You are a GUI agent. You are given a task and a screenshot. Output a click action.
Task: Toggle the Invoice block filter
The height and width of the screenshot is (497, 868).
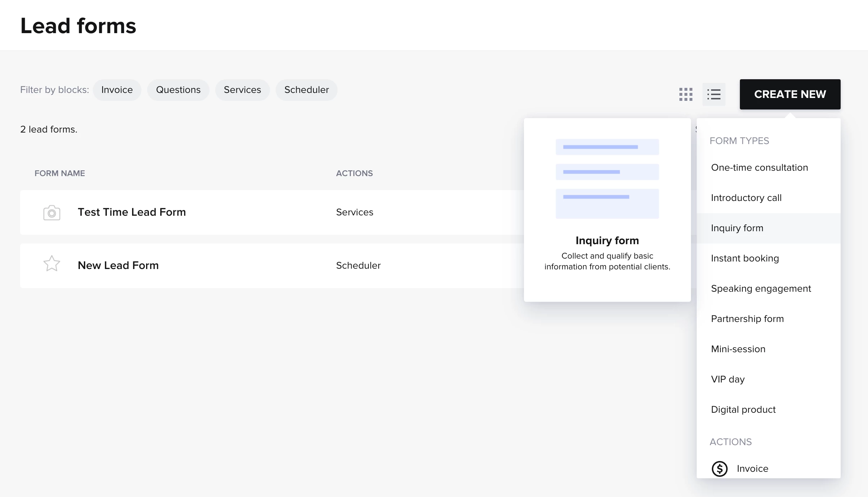pos(117,90)
